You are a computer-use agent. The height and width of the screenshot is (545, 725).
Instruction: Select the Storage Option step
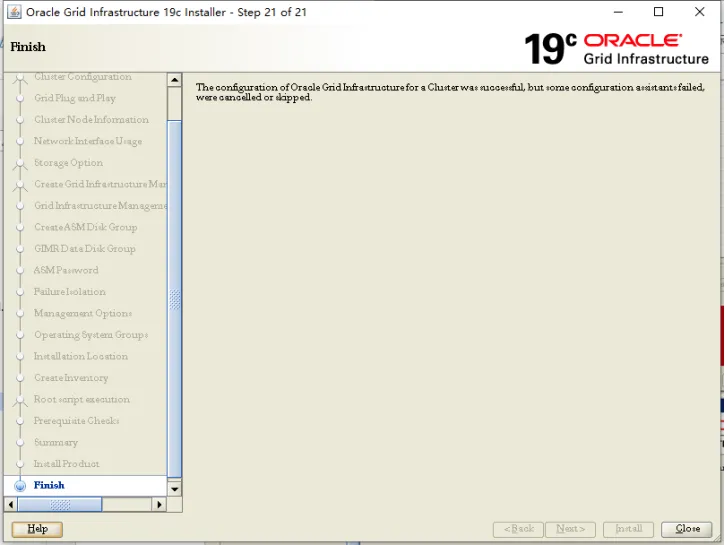point(68,163)
